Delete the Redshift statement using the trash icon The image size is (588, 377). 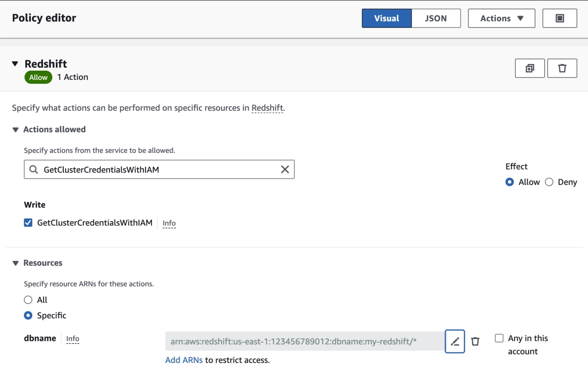coord(562,68)
